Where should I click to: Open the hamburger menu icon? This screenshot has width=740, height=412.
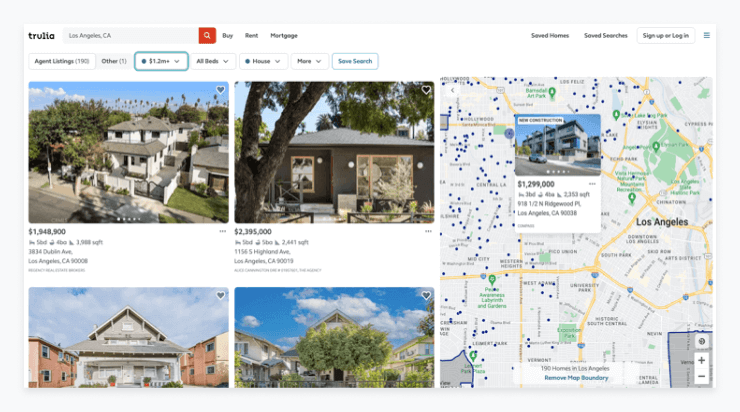(707, 35)
